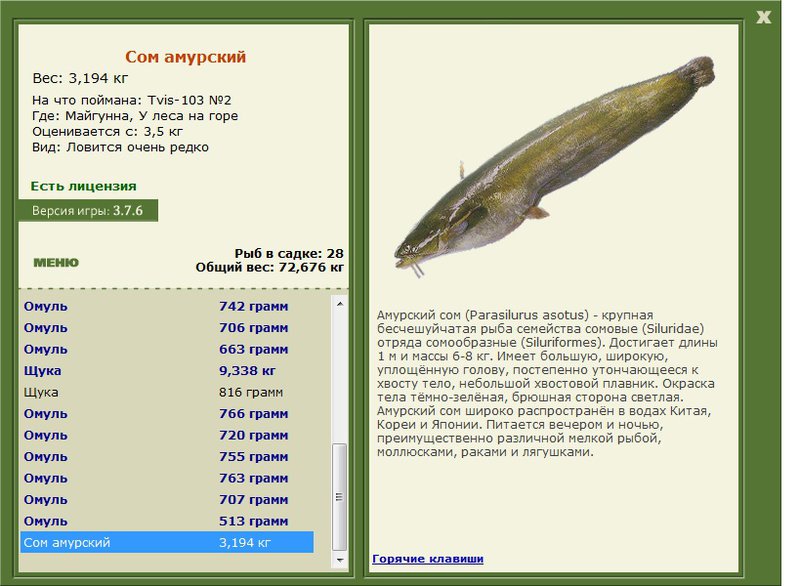Click the Рыб в садке: 28 text

289,253
